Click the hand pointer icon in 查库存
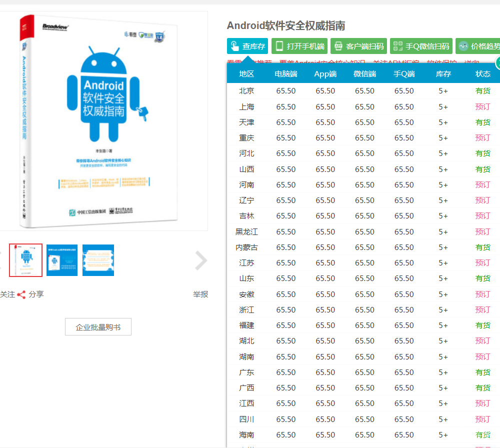The width and height of the screenshot is (500, 448). pyautogui.click(x=234, y=46)
